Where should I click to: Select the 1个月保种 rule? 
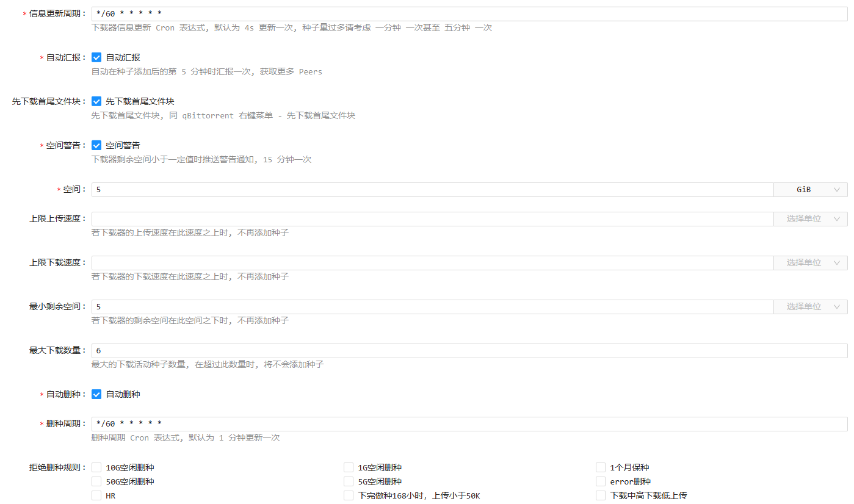(601, 467)
